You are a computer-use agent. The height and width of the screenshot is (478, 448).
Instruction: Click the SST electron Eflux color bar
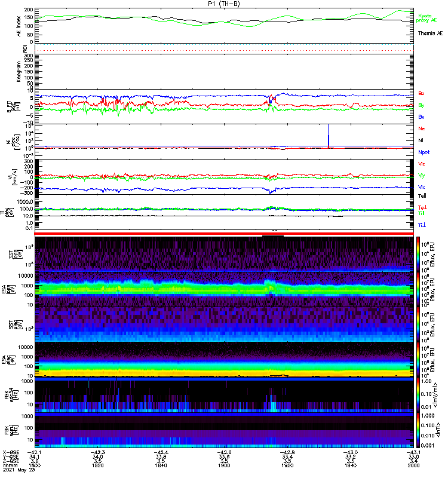point(418,324)
